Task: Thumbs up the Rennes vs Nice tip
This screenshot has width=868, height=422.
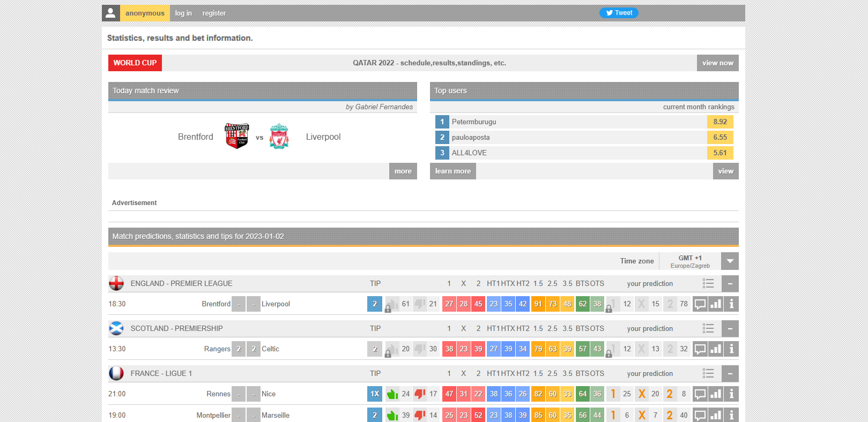Action: pos(392,394)
